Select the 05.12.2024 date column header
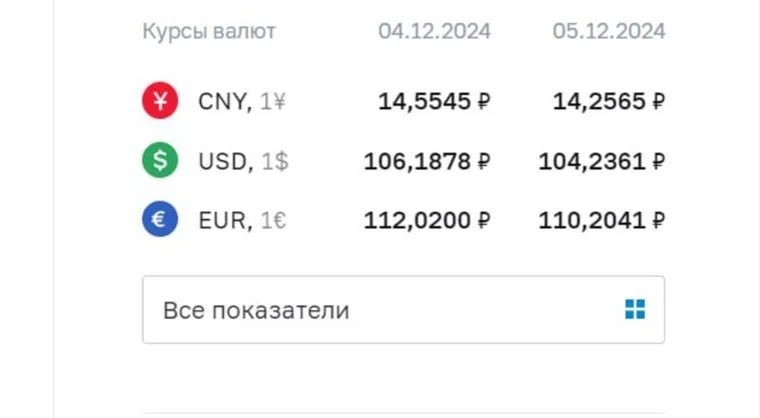Image resolution: width=760 pixels, height=418 pixels. [x=609, y=32]
